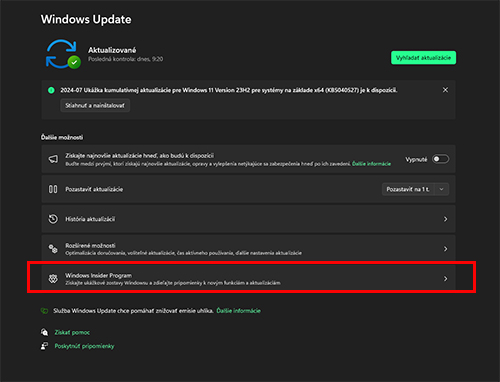Click Služba Windows Update carbon emissions text

tap(133, 311)
